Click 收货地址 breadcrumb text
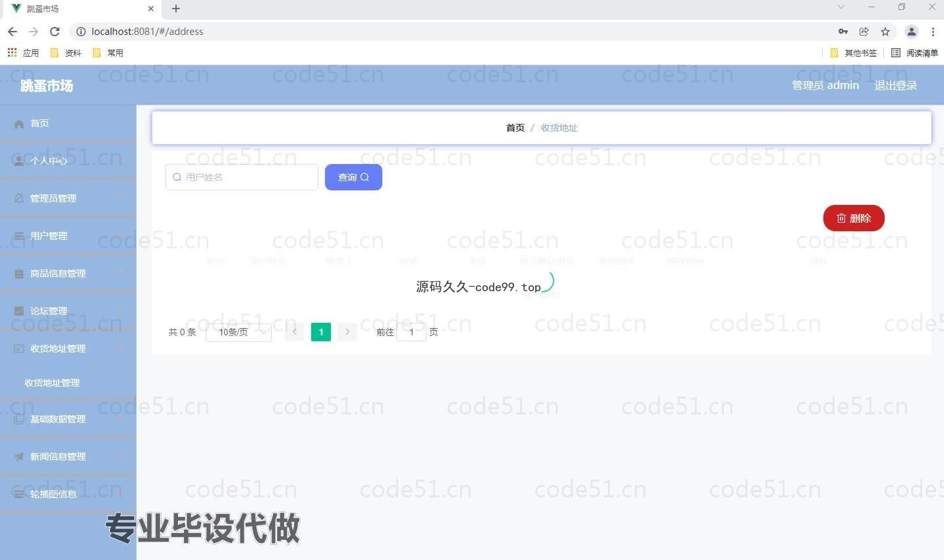This screenshot has height=560, width=944. (x=559, y=128)
